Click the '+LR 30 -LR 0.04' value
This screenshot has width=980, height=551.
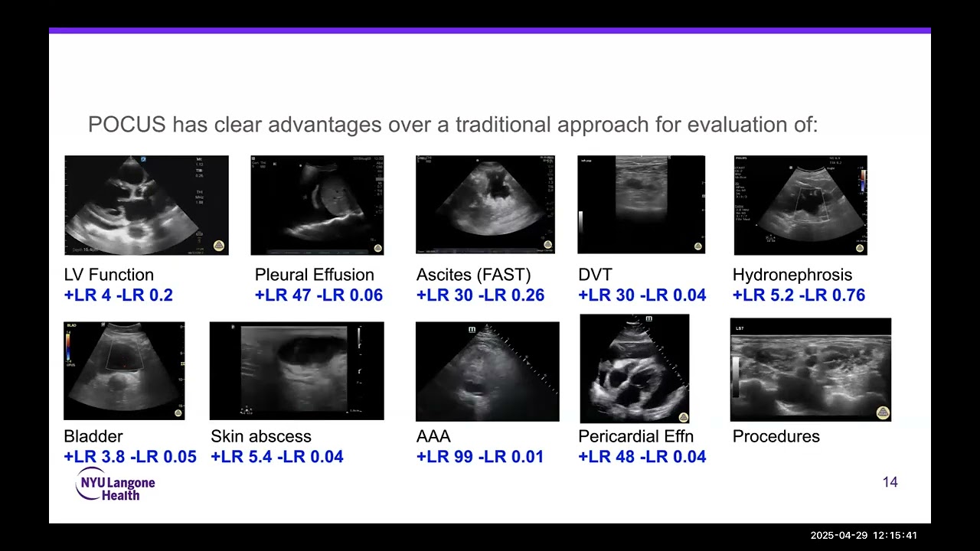[642, 295]
